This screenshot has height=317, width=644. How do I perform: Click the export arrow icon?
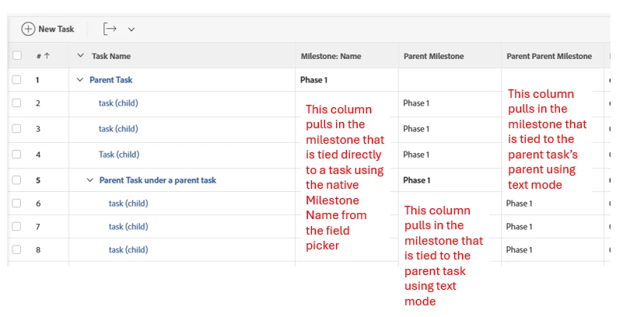(x=110, y=29)
